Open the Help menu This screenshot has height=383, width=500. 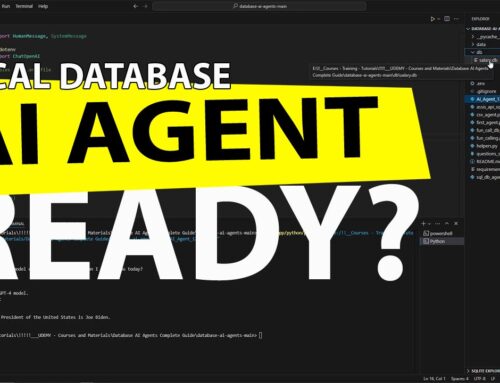point(43,6)
